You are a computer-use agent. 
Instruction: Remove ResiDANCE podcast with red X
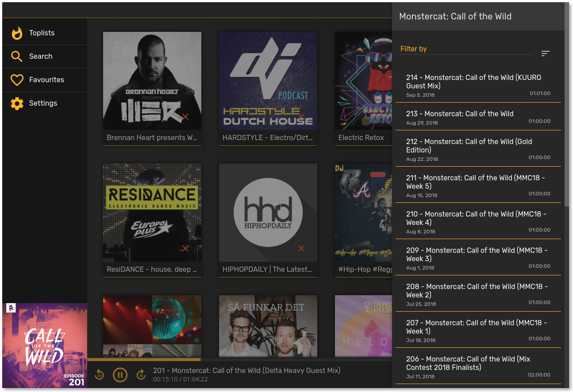pyautogui.click(x=185, y=248)
